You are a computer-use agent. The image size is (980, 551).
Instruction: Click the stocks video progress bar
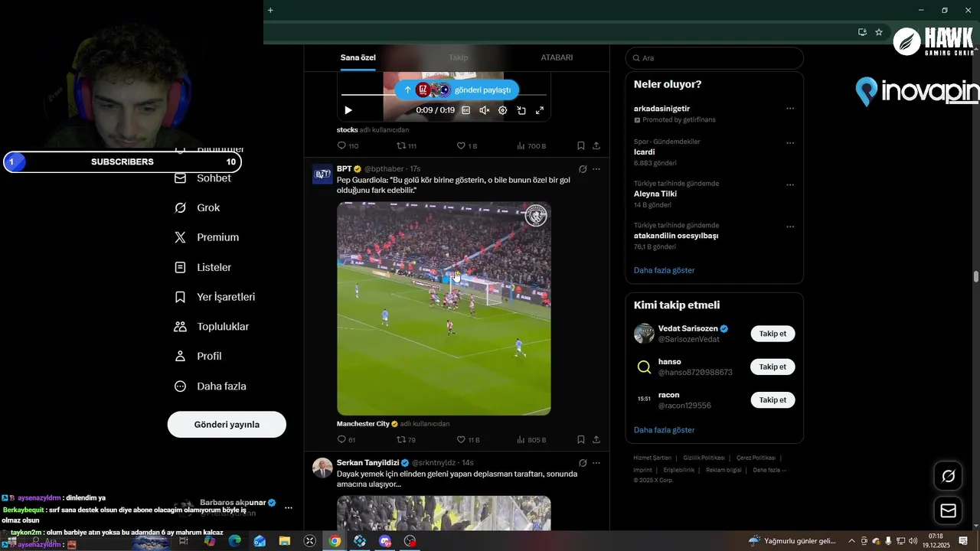click(444, 95)
